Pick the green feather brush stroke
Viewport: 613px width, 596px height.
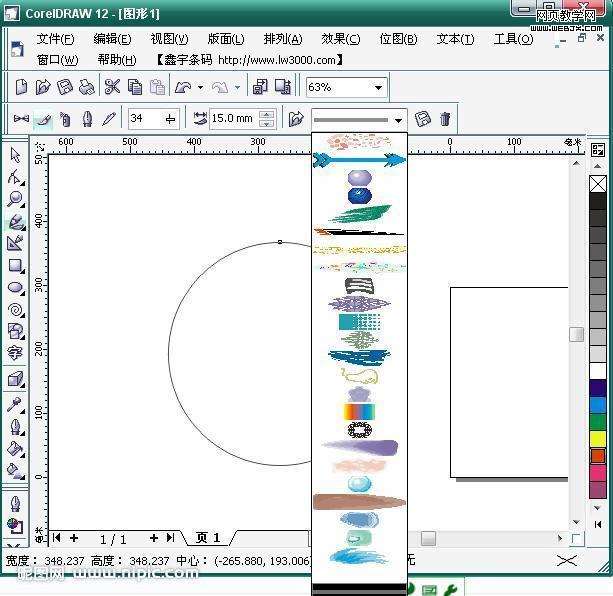[359, 213]
